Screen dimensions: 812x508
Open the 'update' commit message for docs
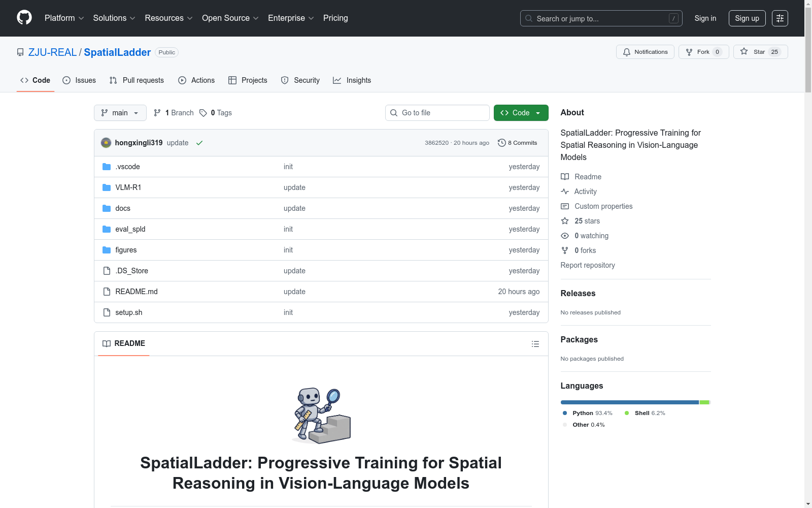tap(294, 208)
